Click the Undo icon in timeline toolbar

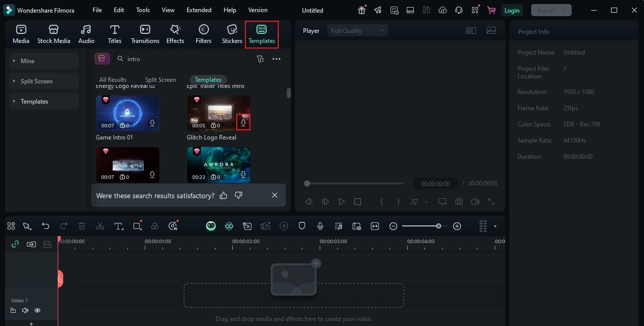[46, 226]
